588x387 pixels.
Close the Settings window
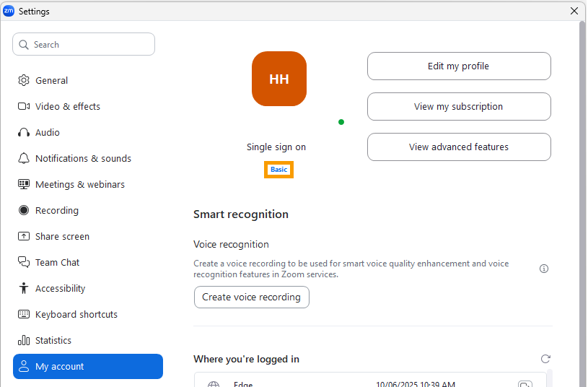tap(574, 12)
